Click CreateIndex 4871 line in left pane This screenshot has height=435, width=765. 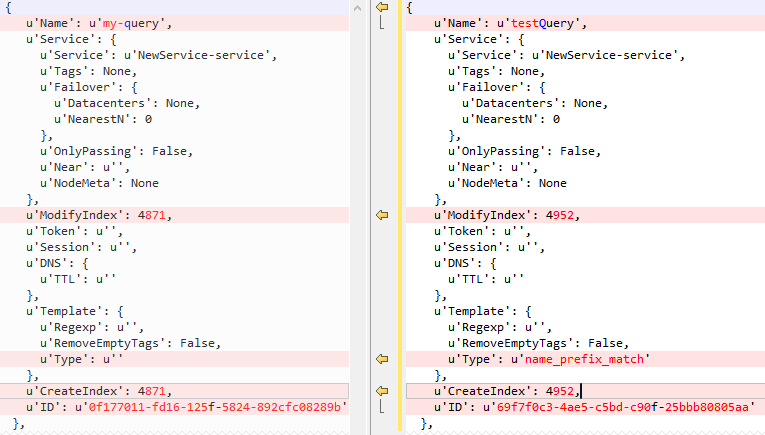[x=174, y=391]
